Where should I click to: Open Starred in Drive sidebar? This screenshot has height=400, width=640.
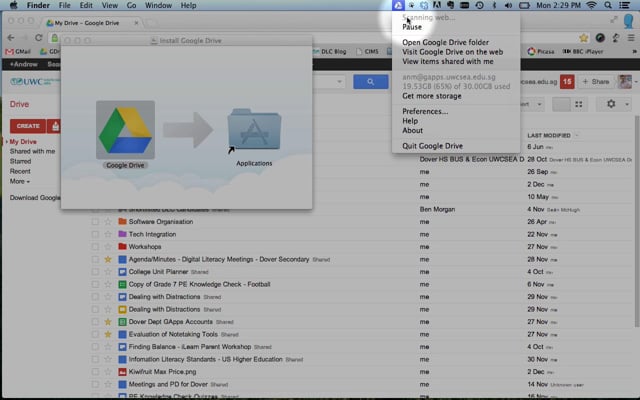tap(20, 161)
